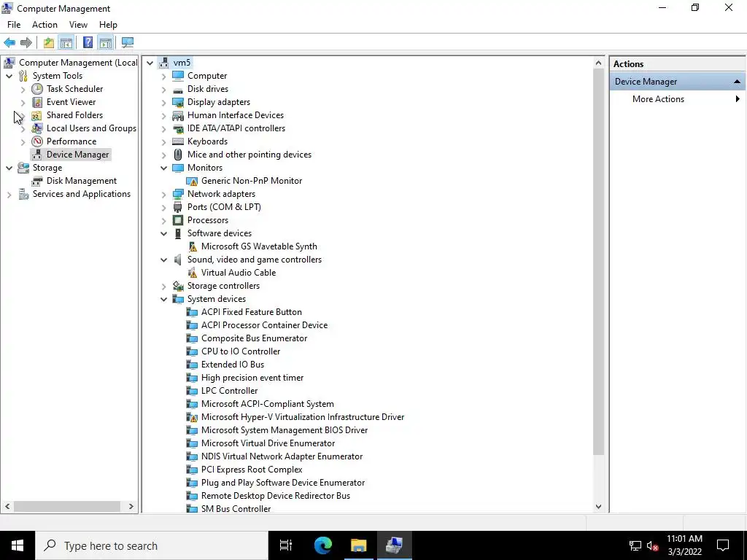Select Human Interface Devices

point(236,115)
